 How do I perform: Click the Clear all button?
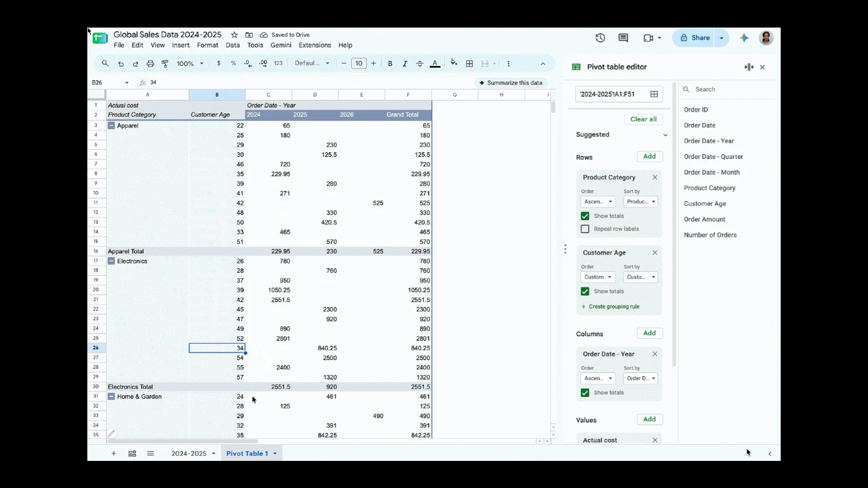click(x=643, y=119)
